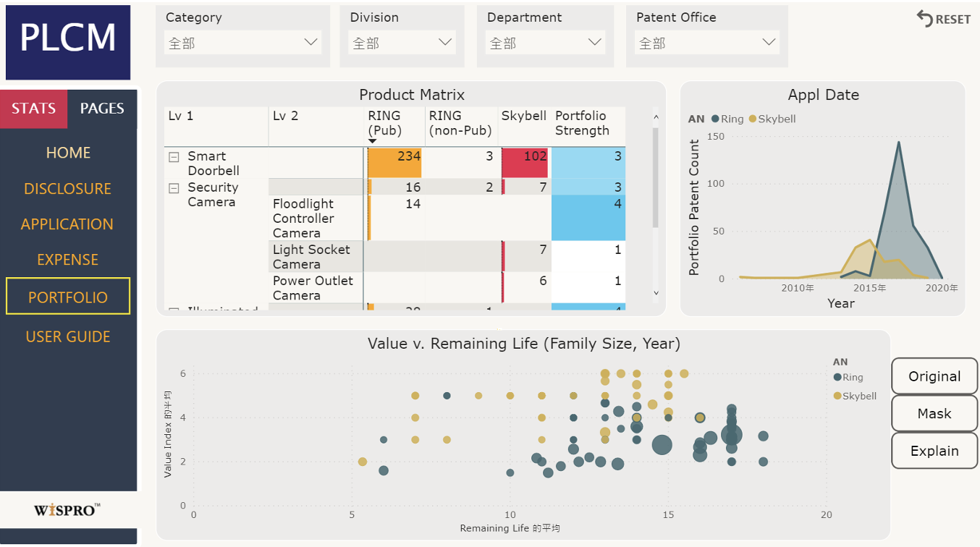Click the Mask button
This screenshot has height=547, width=980.
coord(934,414)
